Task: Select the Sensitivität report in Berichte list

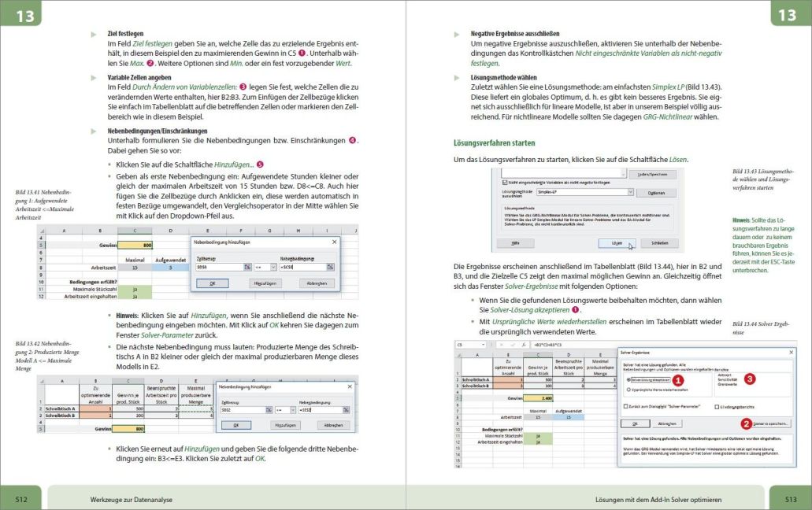Action: (727, 379)
